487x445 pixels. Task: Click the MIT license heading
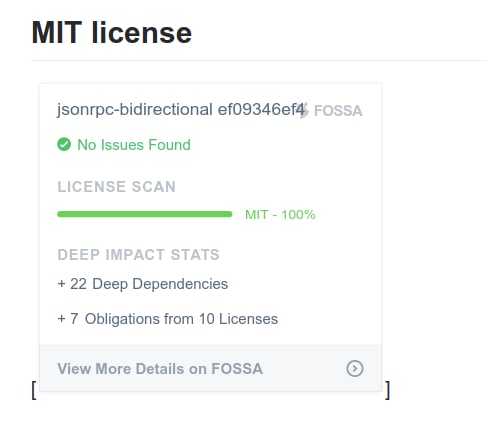click(112, 33)
